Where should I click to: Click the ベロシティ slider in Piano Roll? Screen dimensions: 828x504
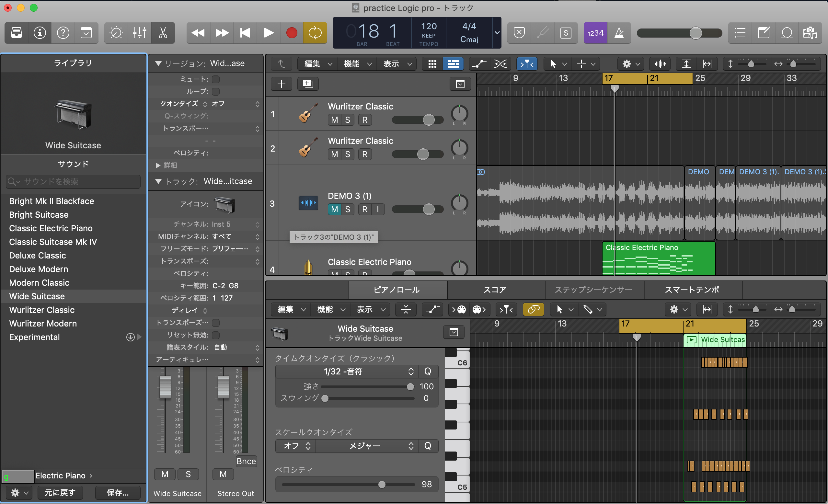point(349,485)
